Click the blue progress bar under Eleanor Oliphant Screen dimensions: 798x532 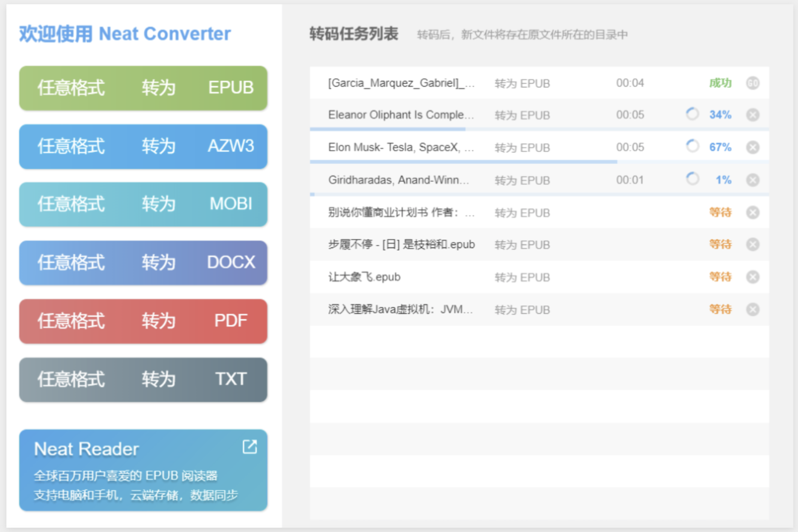click(387, 130)
